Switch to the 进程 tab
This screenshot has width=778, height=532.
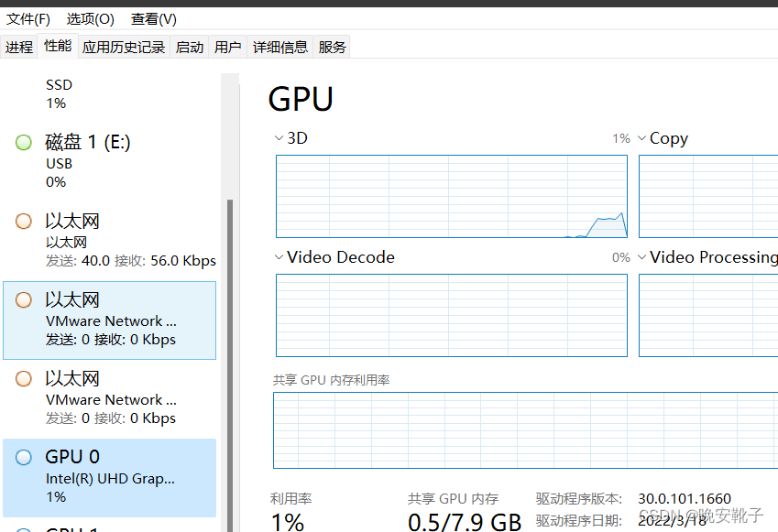point(19,46)
